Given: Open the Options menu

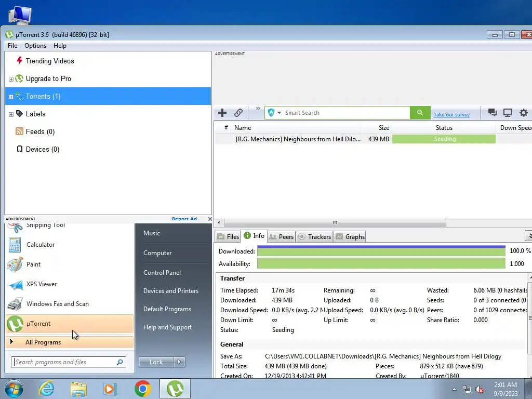Looking at the screenshot, I should [35, 46].
